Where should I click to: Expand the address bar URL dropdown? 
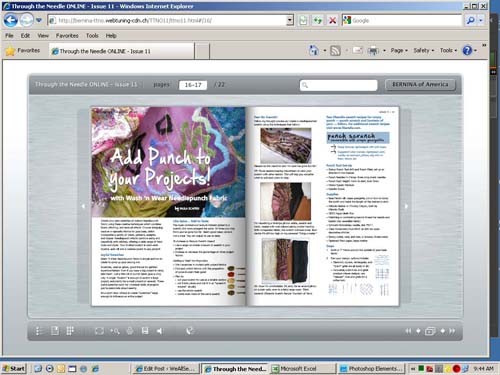tap(290, 20)
